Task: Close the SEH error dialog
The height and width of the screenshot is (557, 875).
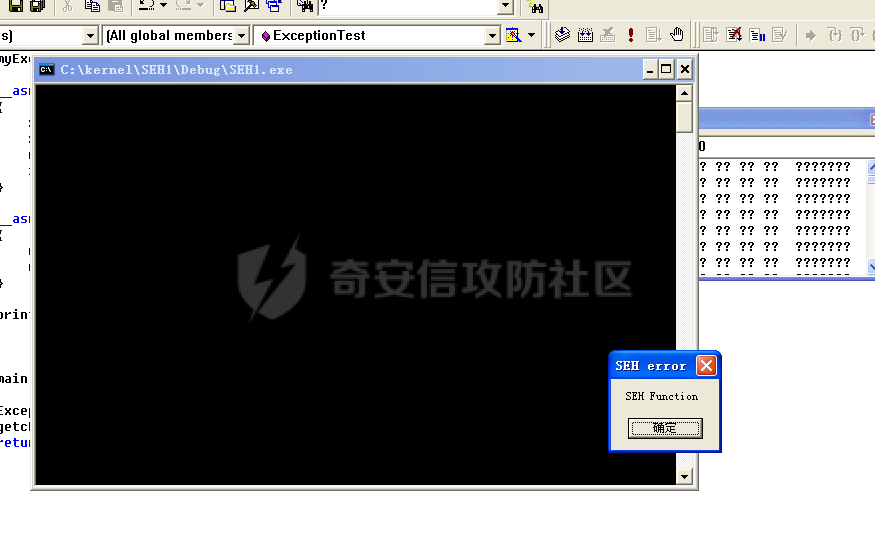Action: (x=706, y=366)
